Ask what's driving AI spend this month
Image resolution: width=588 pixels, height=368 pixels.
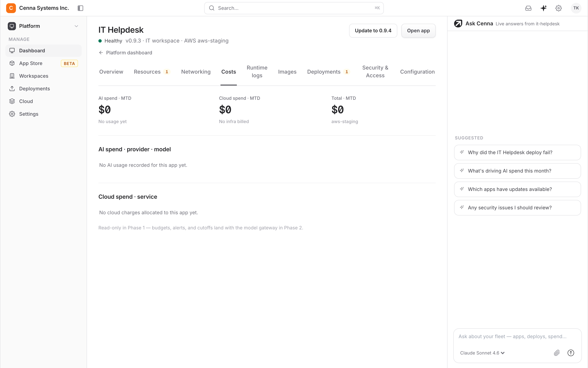click(517, 171)
